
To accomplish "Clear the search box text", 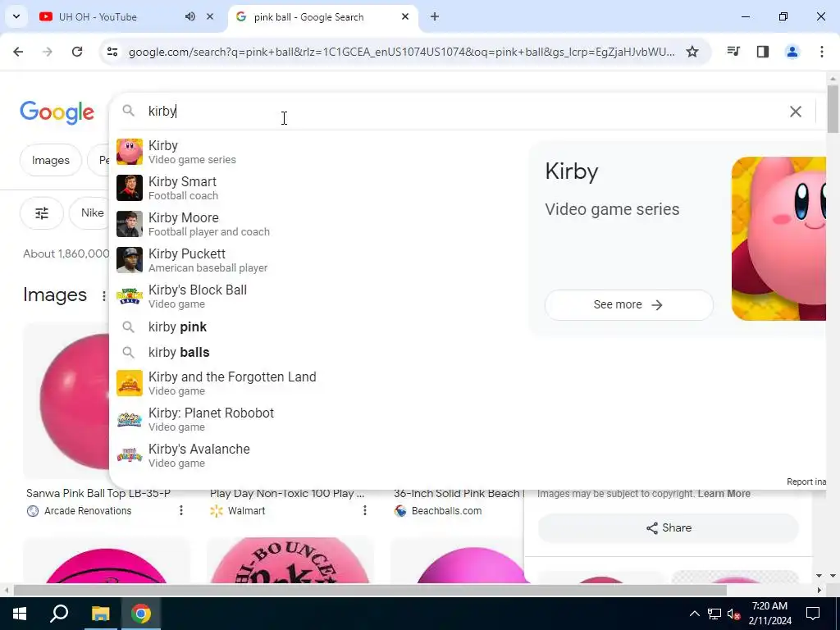I will pyautogui.click(x=796, y=111).
